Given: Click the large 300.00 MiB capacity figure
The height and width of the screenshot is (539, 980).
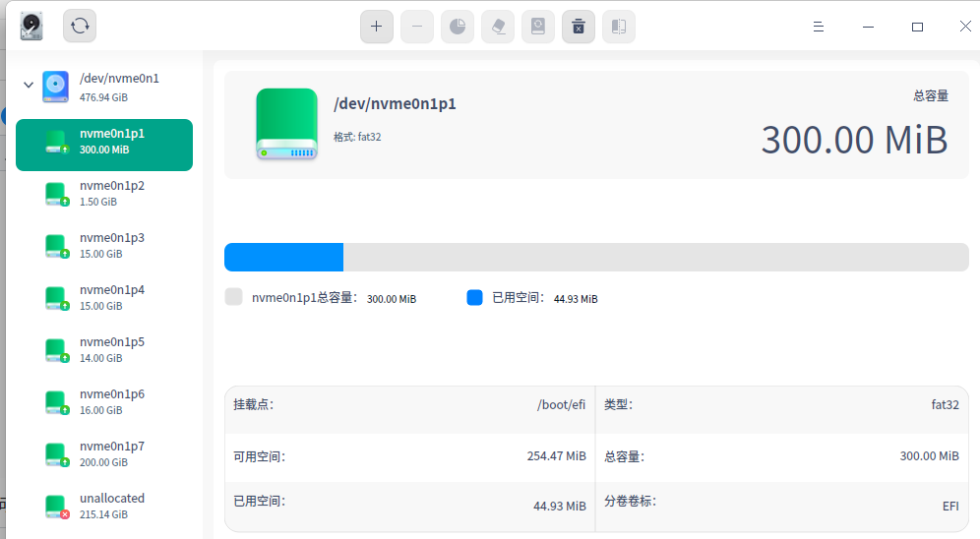Looking at the screenshot, I should pyautogui.click(x=854, y=140).
